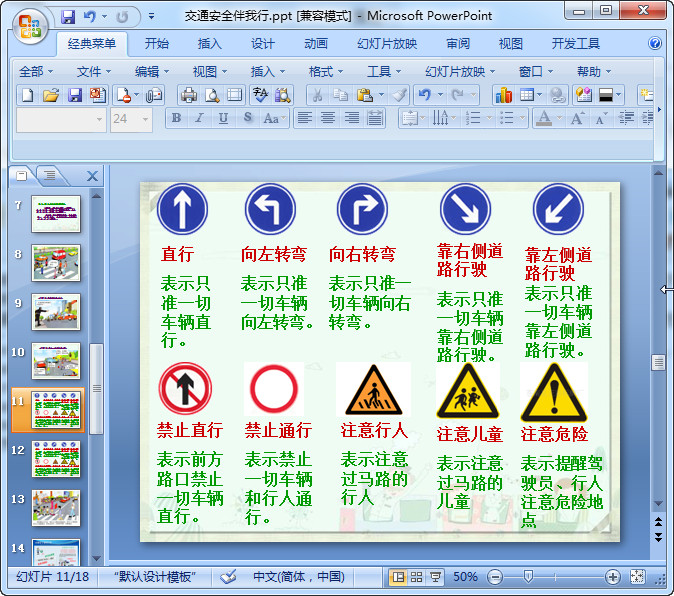This screenshot has height=596, width=674.
Task: Click the PowerPoint help question icon
Action: click(x=655, y=43)
